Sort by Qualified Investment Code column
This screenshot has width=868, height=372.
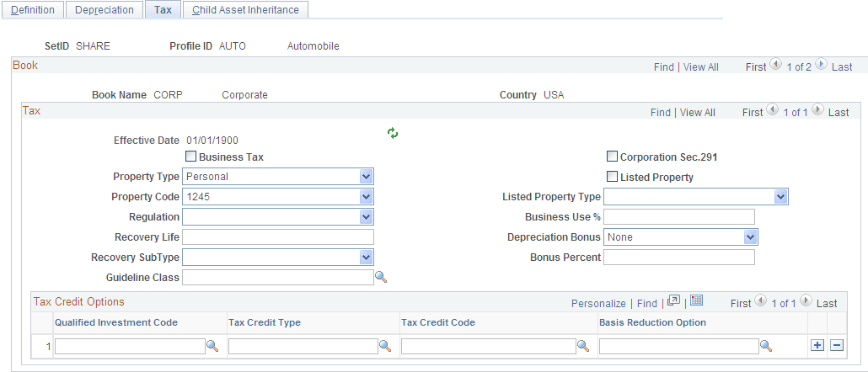click(x=116, y=322)
